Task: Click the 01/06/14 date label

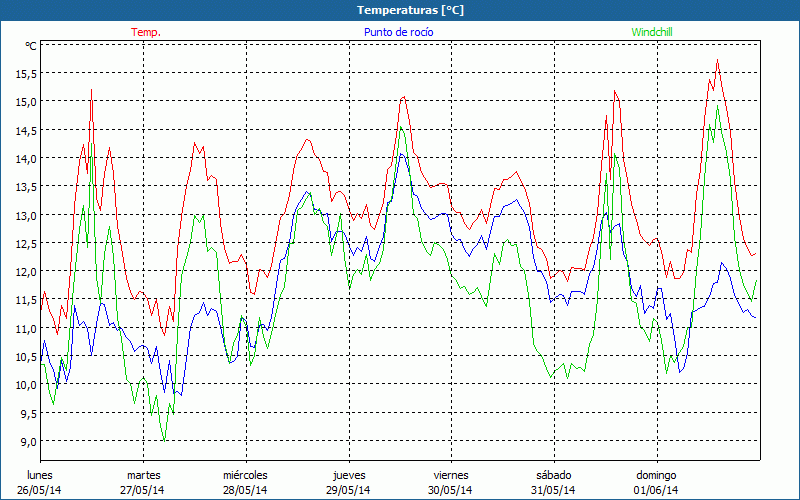Action: point(656,490)
